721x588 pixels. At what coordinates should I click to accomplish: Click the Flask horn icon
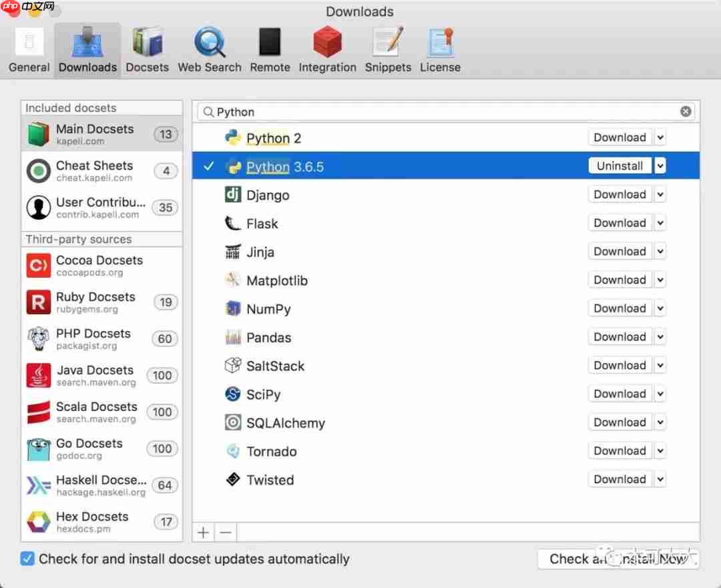[x=233, y=223]
